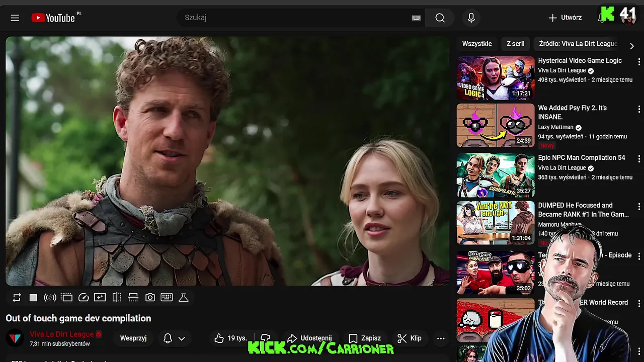Image resolution: width=644 pixels, height=362 pixels.
Task: Click the pop-up player resize icon
Action: click(133, 298)
